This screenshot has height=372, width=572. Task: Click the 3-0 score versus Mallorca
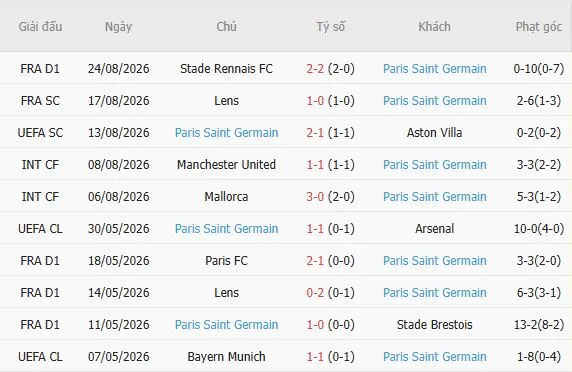point(315,197)
